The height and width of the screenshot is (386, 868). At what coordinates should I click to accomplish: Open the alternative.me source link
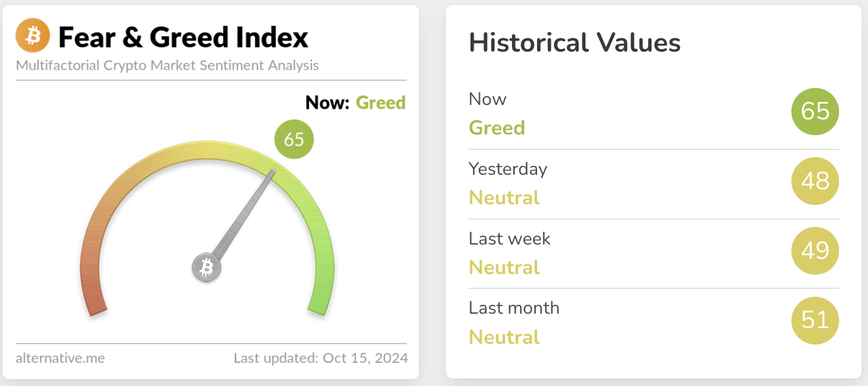click(60, 358)
